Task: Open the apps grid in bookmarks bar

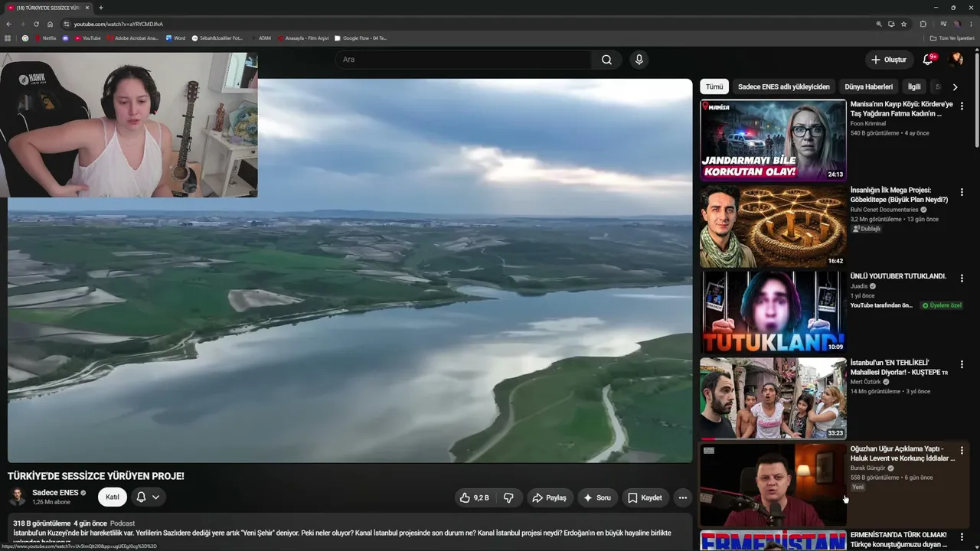Action: pyautogui.click(x=8, y=37)
